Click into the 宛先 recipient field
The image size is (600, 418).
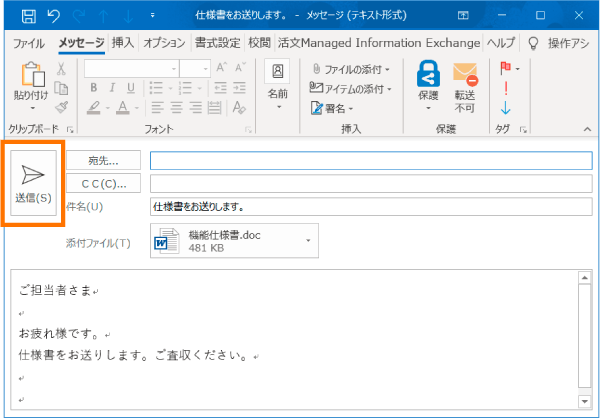coord(371,160)
